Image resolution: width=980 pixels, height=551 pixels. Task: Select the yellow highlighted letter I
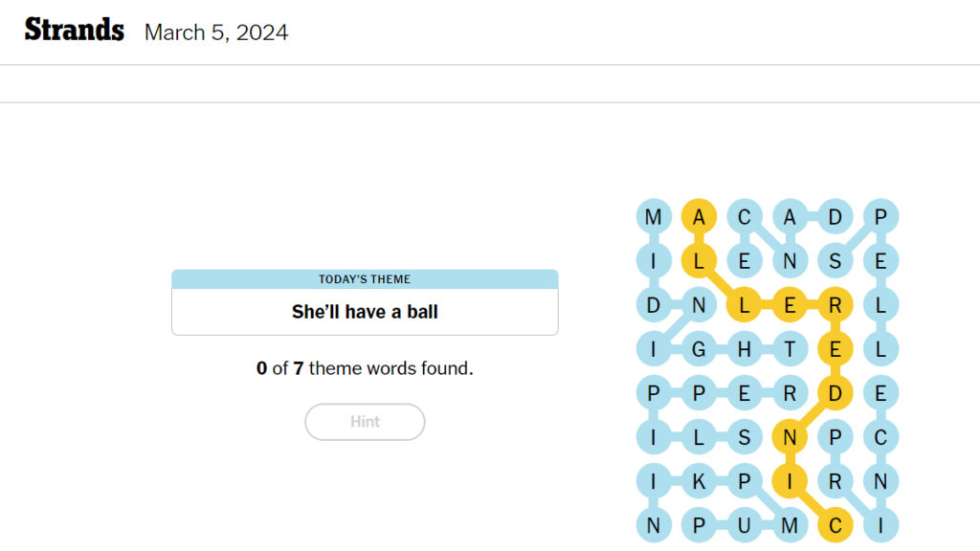pyautogui.click(x=790, y=481)
